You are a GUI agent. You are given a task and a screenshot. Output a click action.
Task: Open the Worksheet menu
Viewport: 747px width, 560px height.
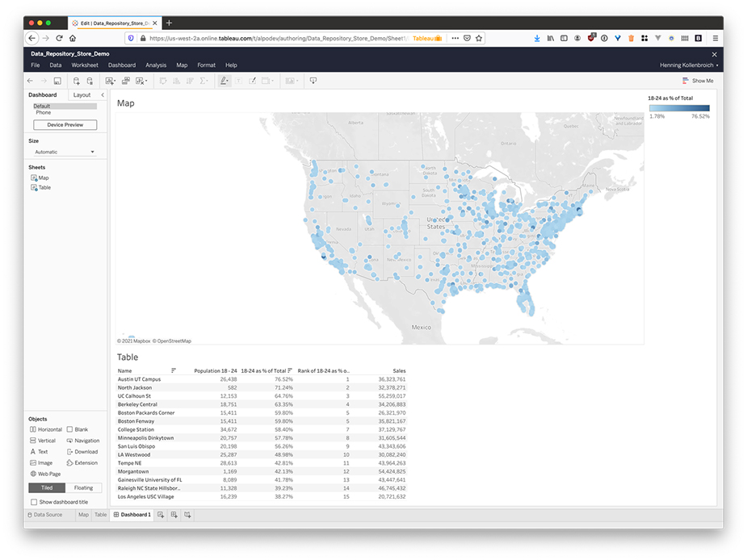pos(85,65)
